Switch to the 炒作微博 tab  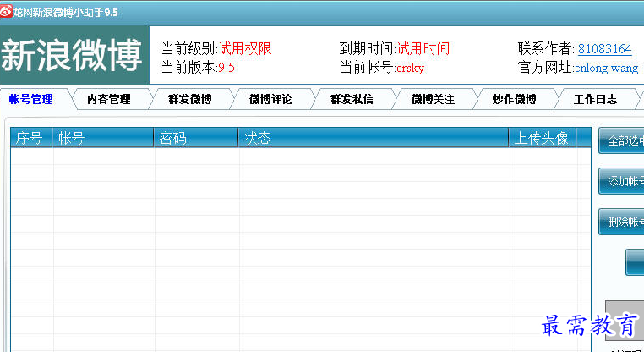[514, 99]
